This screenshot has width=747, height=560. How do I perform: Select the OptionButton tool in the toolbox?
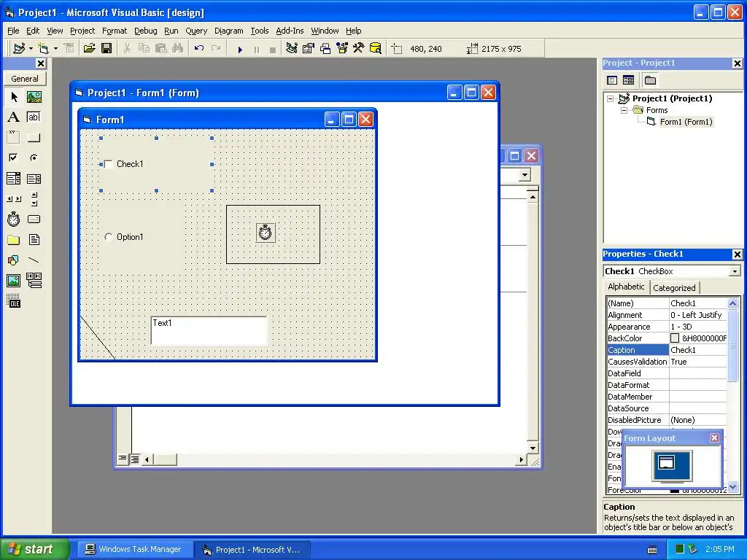click(34, 157)
